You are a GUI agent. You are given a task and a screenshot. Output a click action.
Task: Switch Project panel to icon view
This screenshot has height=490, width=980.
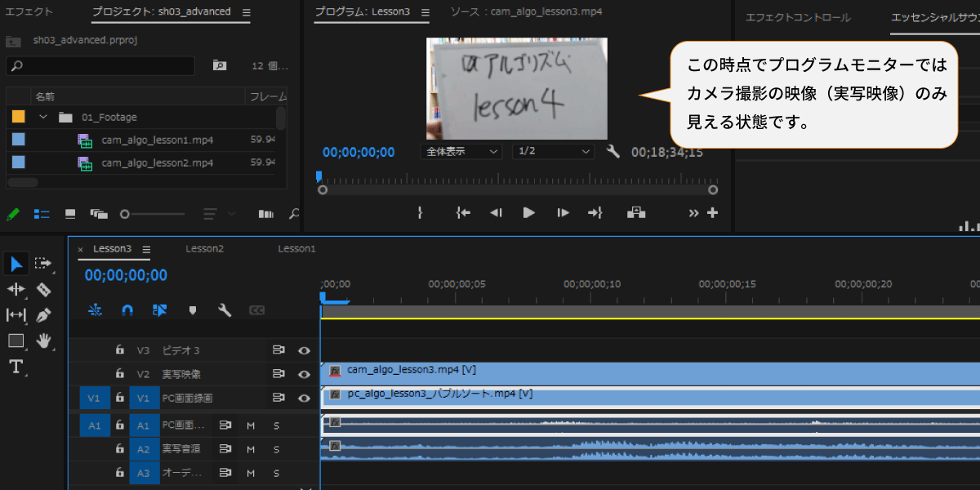[x=70, y=214]
